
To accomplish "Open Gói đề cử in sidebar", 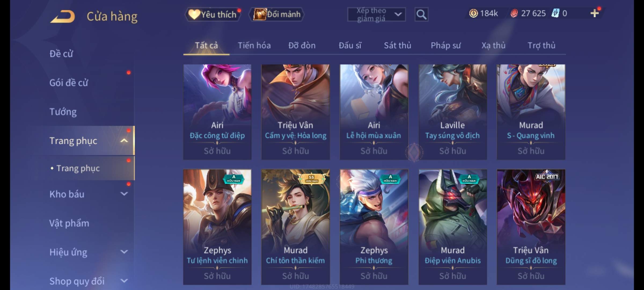I will tap(69, 82).
